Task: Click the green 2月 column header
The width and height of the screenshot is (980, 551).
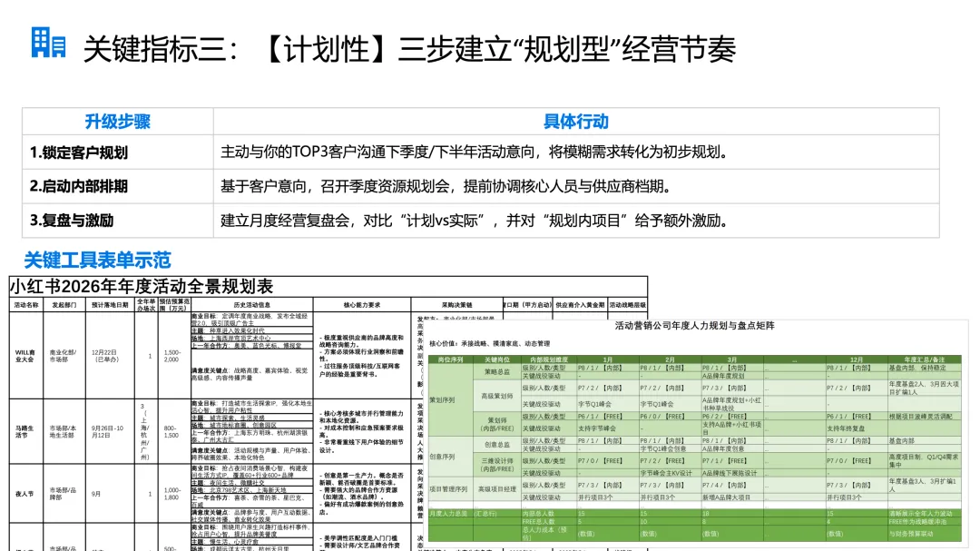Action: (x=670, y=359)
